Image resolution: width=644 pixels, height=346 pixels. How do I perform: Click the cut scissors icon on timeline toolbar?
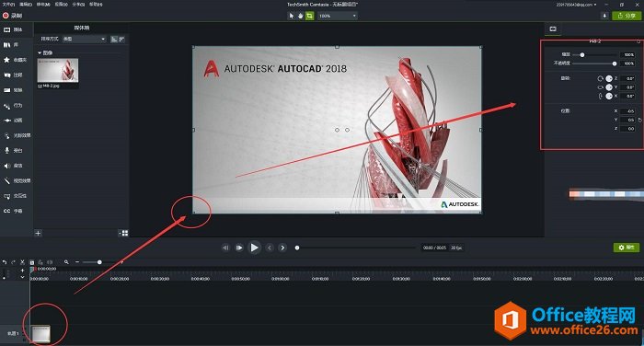[x=23, y=261]
